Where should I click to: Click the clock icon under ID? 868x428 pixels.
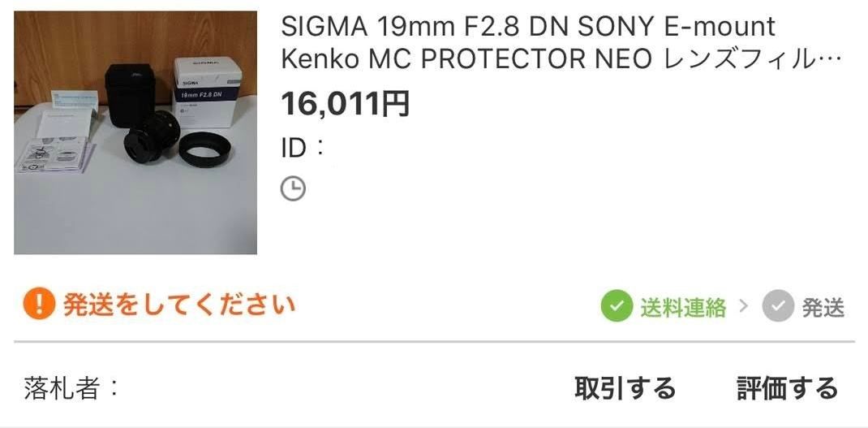click(x=293, y=189)
